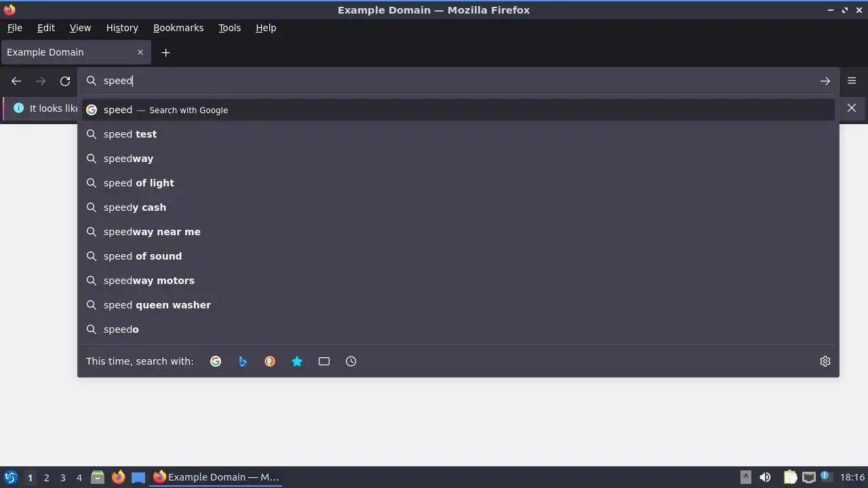Select the 'speedy cash' suggestion
The width and height of the screenshot is (868, 488).
point(458,207)
